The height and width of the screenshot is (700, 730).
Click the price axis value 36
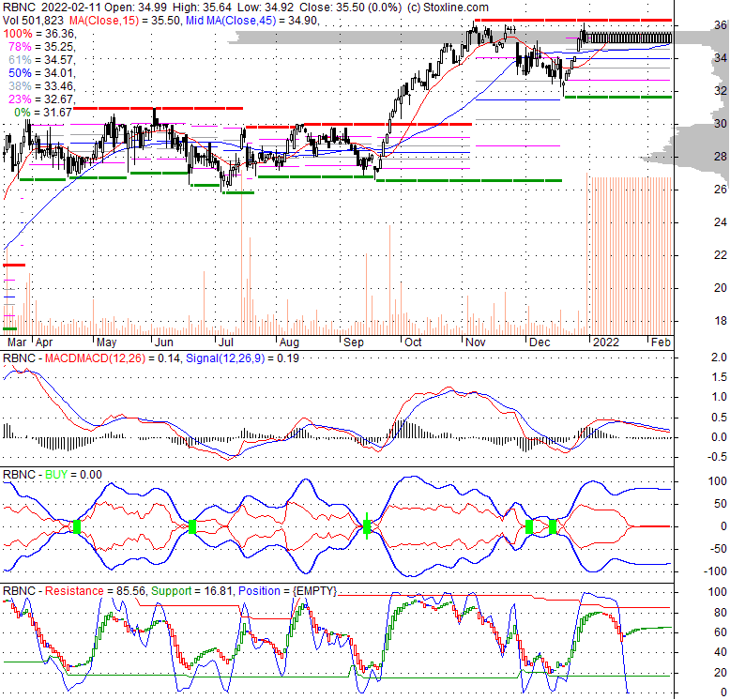tap(721, 25)
